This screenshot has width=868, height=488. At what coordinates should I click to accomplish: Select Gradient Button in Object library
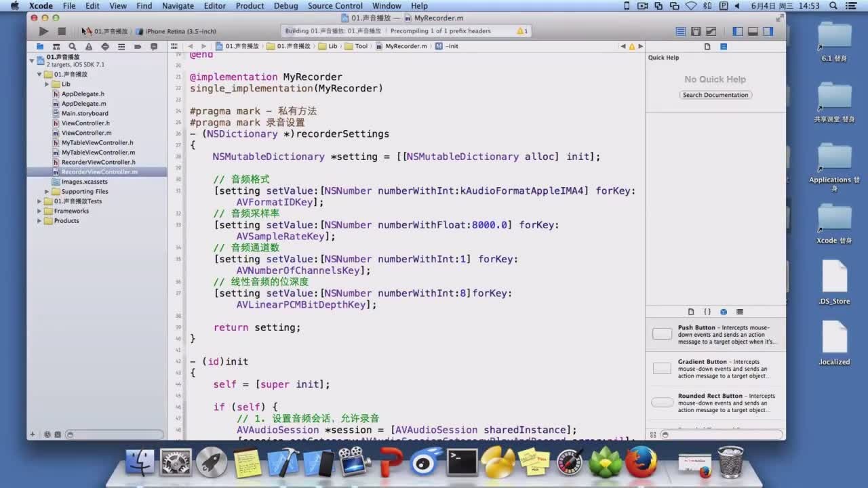click(x=715, y=369)
